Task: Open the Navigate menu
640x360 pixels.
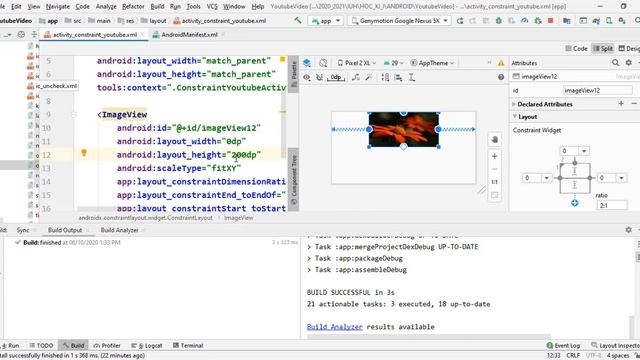Action: (58, 7)
